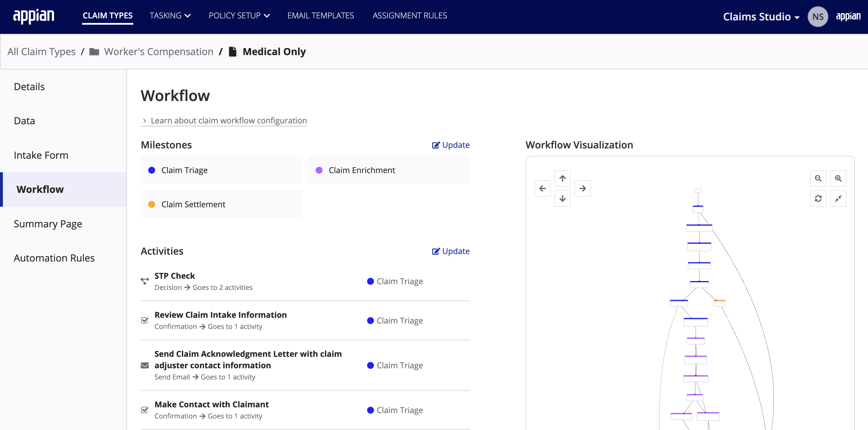
Task: Open the Assignment Rules tab
Action: [x=409, y=16]
